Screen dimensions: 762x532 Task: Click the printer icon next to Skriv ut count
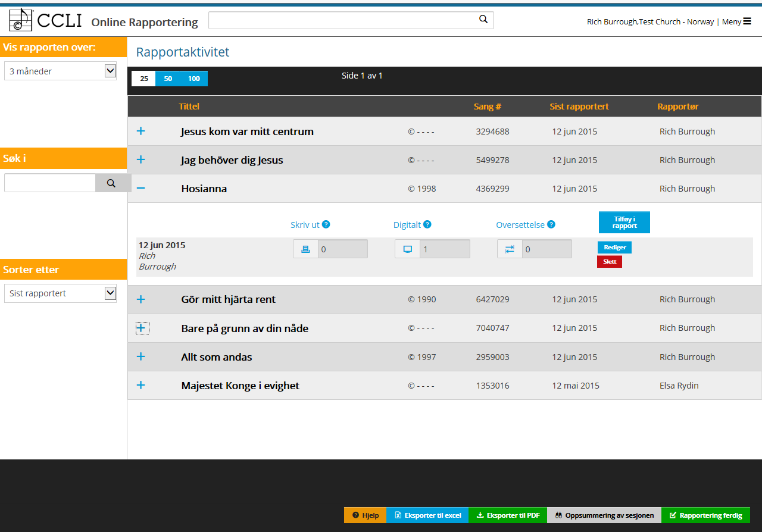[305, 249]
